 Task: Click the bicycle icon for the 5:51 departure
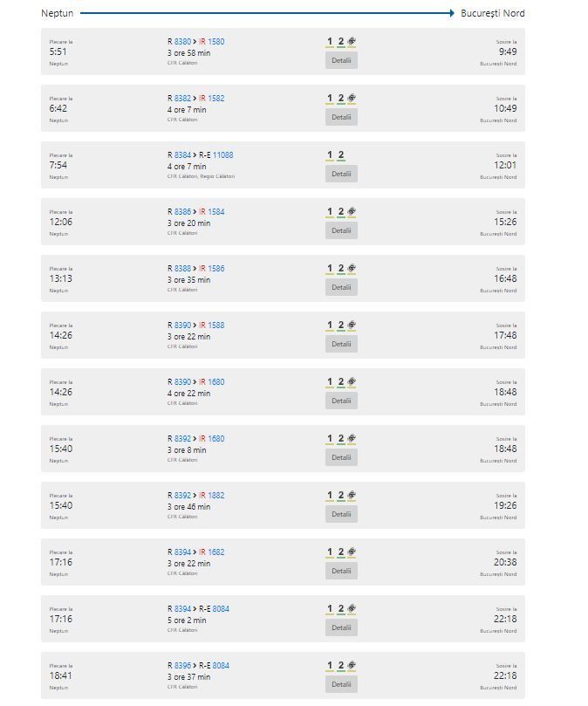pos(352,41)
